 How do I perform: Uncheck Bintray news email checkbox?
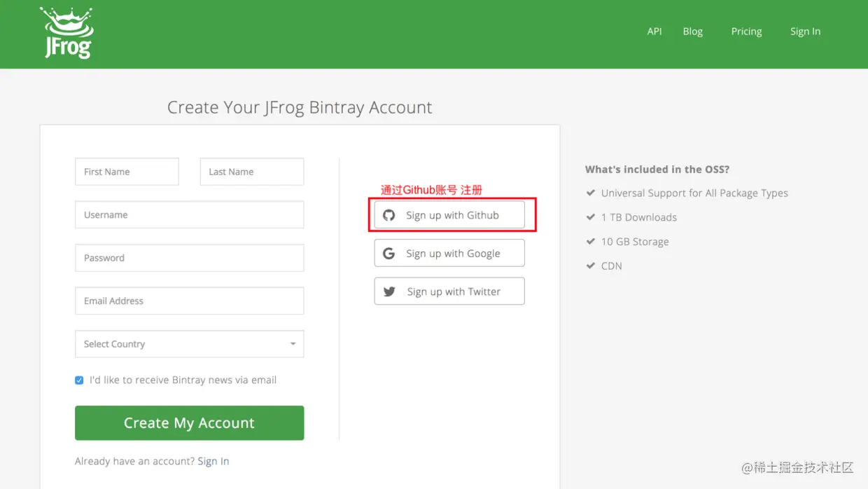point(79,380)
